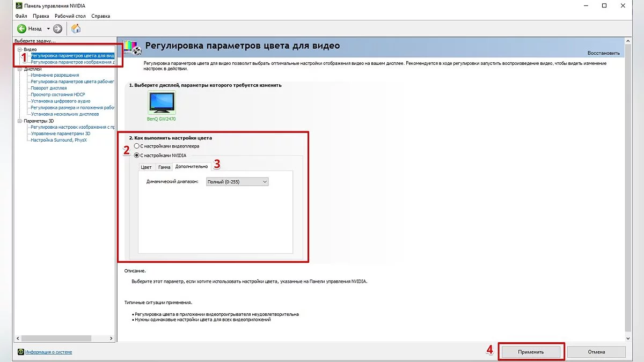Switch to the Цвет tab
Viewport: 644px width, 362px height.
point(146,167)
